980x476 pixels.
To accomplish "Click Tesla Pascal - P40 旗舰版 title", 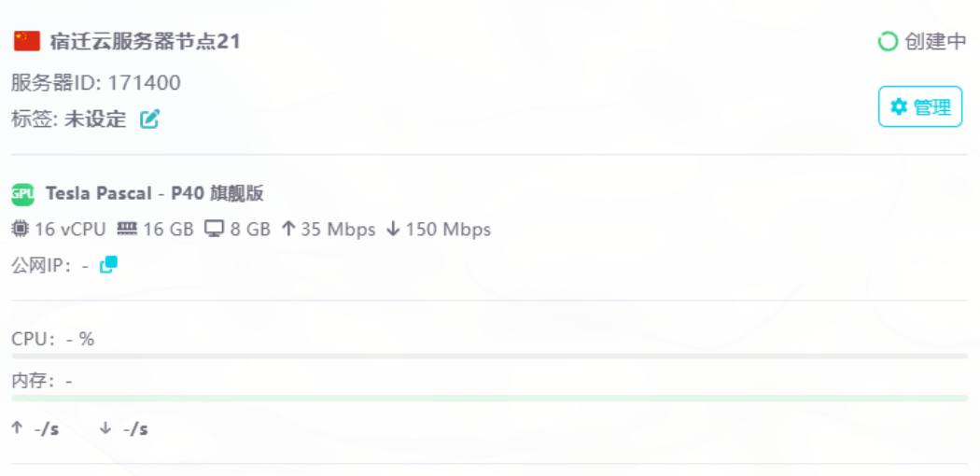I will coord(154,194).
